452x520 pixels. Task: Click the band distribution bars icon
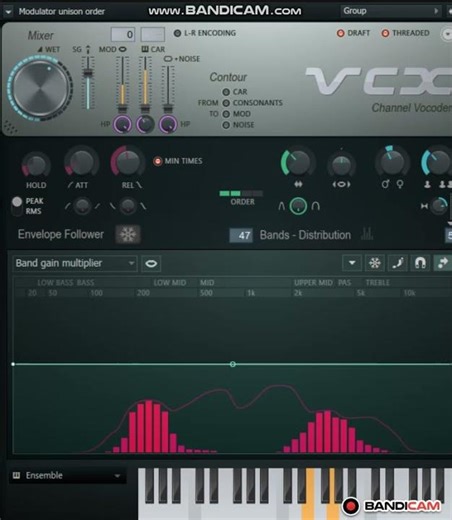click(x=367, y=234)
